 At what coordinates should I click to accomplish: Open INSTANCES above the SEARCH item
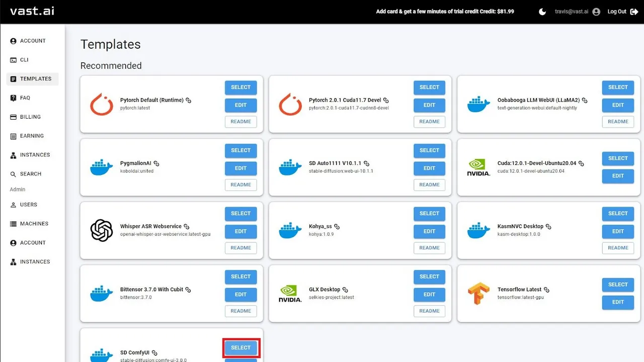[x=33, y=155]
